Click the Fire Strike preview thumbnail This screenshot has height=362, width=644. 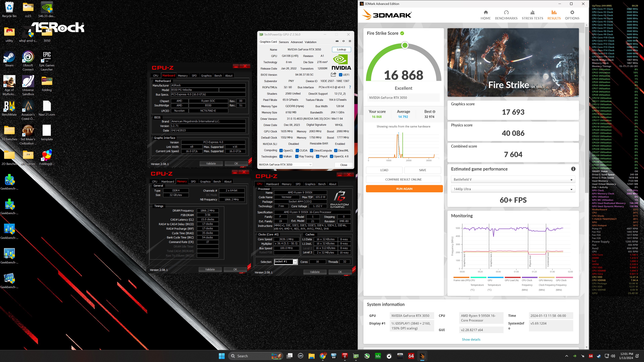click(513, 63)
